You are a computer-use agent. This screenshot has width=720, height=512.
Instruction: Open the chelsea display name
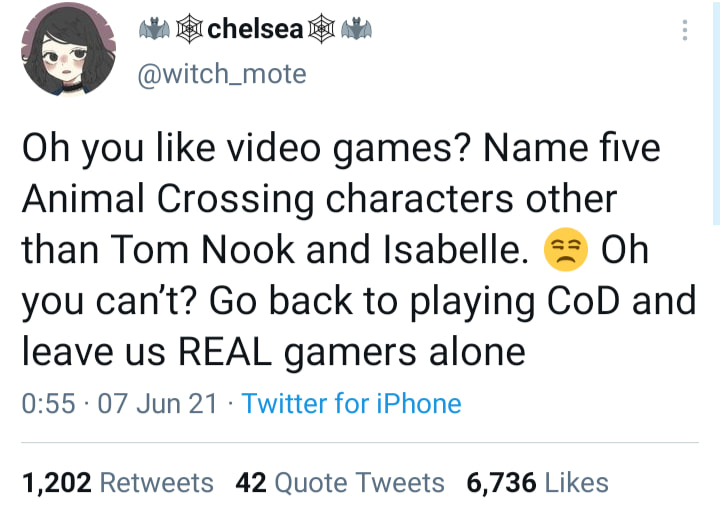pos(255,29)
